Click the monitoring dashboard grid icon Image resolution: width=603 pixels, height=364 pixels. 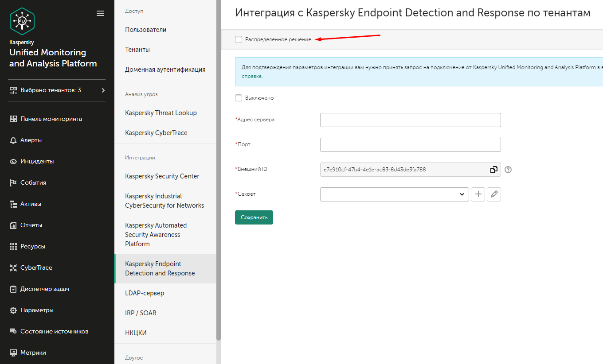point(13,119)
